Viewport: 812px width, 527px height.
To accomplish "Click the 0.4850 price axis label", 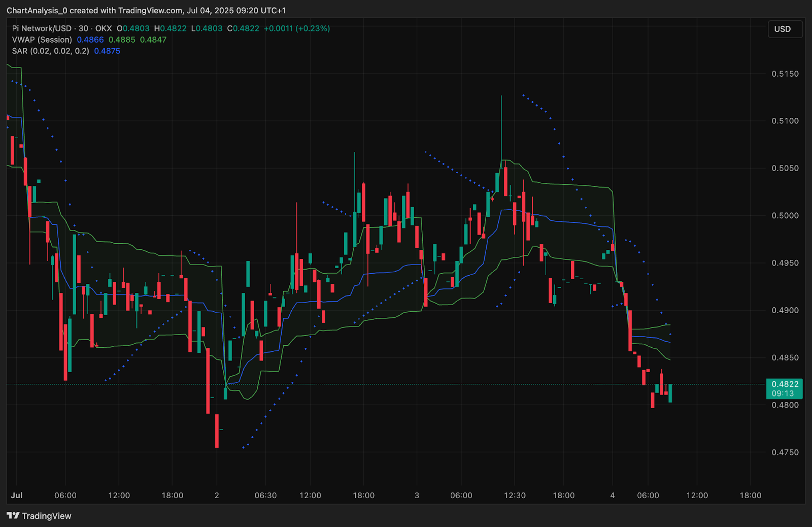I will point(785,357).
